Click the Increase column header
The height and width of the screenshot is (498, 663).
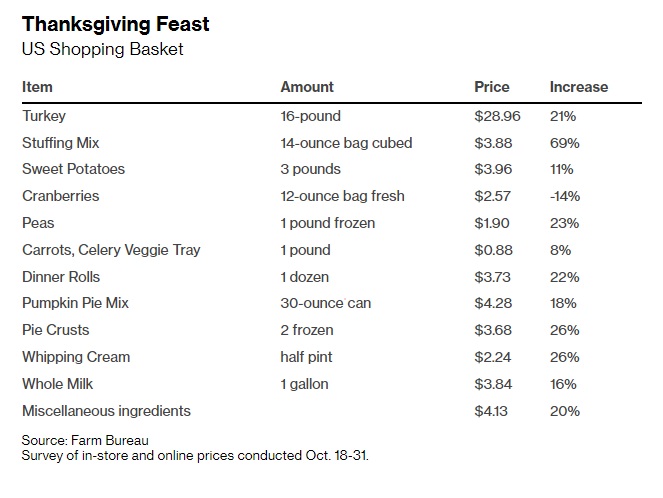tap(578, 88)
